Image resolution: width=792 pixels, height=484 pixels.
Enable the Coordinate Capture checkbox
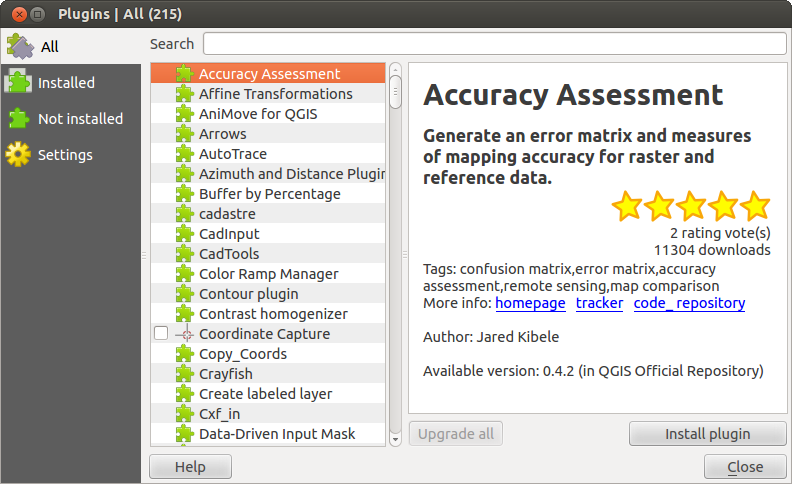161,334
